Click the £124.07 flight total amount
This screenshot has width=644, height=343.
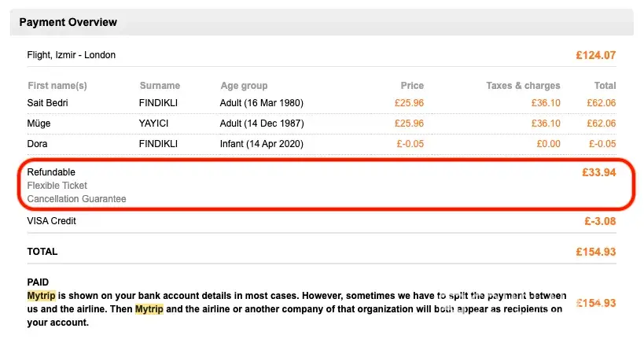(594, 55)
